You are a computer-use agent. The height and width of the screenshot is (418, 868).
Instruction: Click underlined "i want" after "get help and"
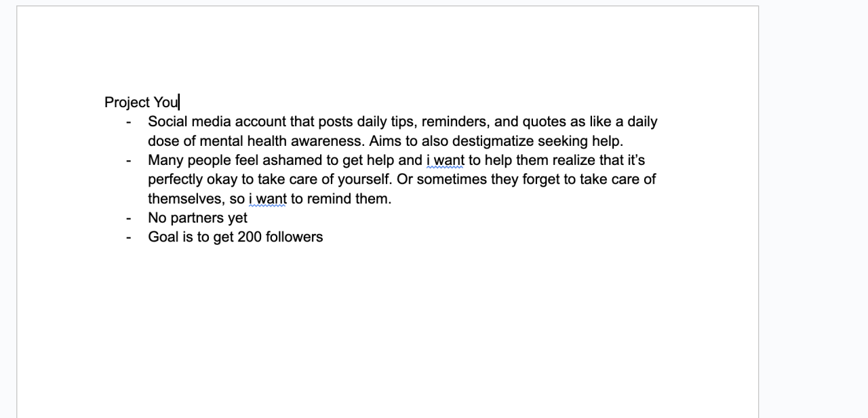tap(446, 161)
